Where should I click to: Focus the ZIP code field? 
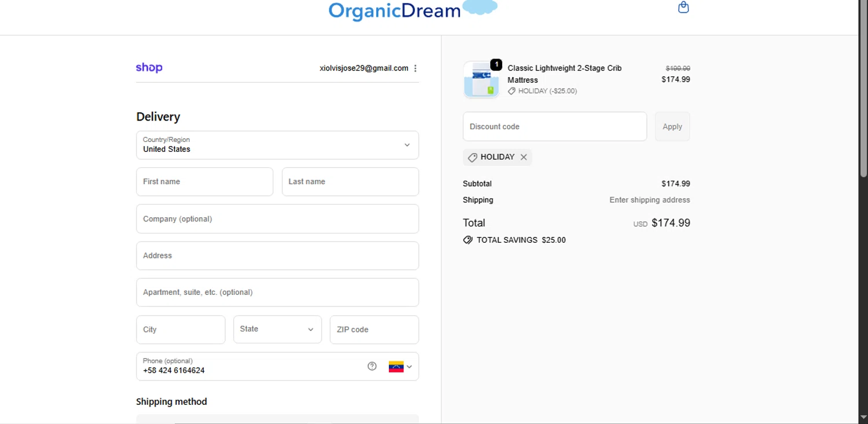(374, 330)
